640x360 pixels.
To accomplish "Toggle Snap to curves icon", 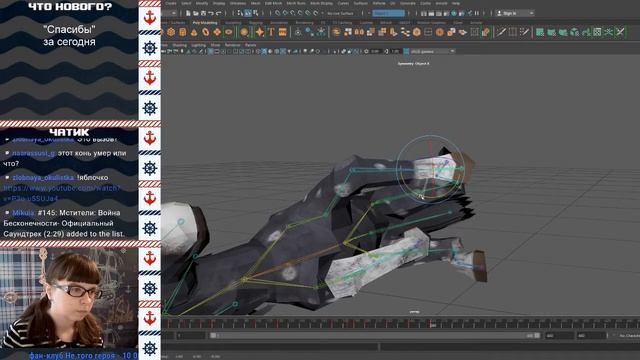I will (285, 13).
